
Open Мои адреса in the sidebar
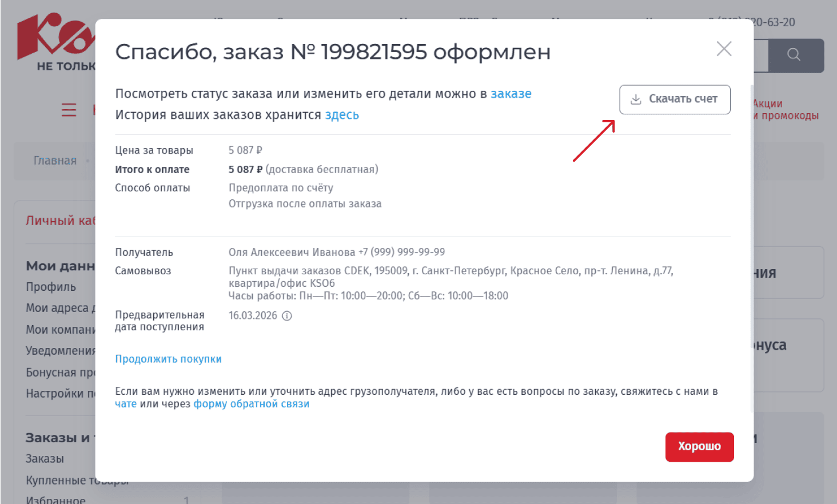tap(60, 308)
